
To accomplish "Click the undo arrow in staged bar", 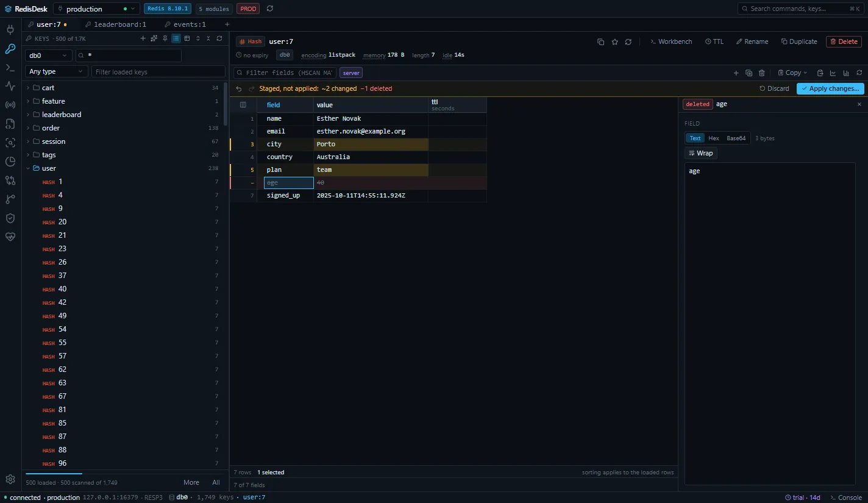I will tap(239, 88).
